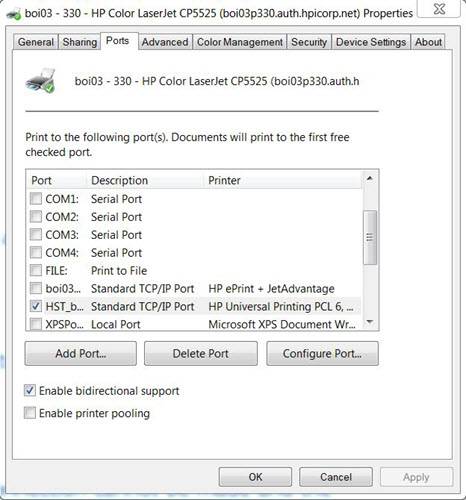Toggle Enable bidirectional support

tap(30, 390)
